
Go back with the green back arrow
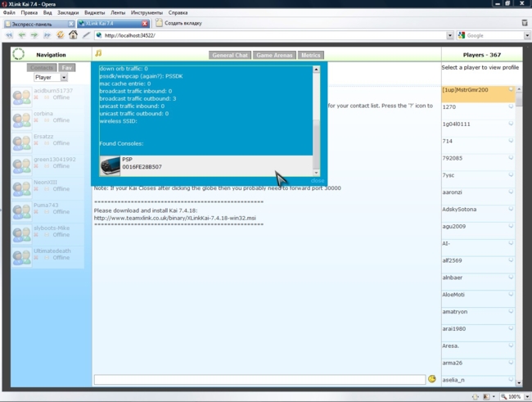tap(22, 35)
